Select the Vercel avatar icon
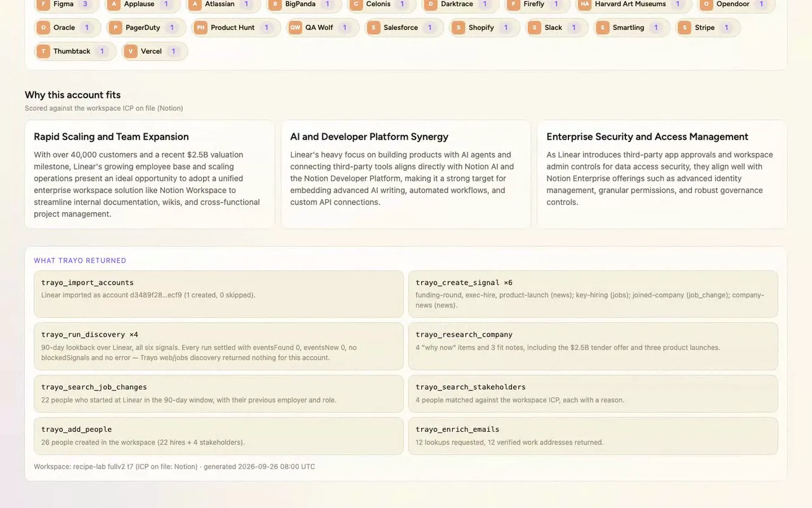The height and width of the screenshot is (508, 812). (131, 51)
